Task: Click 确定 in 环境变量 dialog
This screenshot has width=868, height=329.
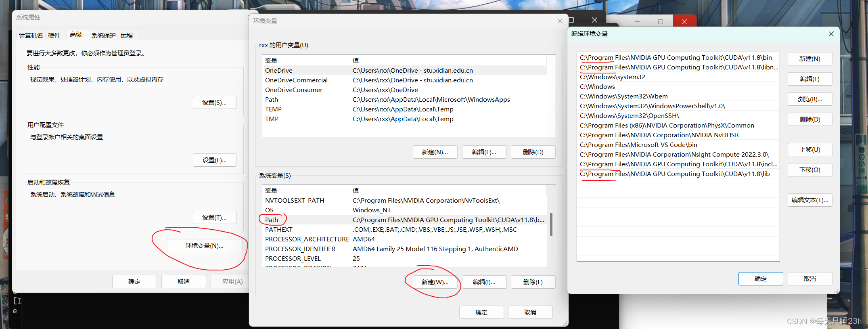Action: point(481,312)
